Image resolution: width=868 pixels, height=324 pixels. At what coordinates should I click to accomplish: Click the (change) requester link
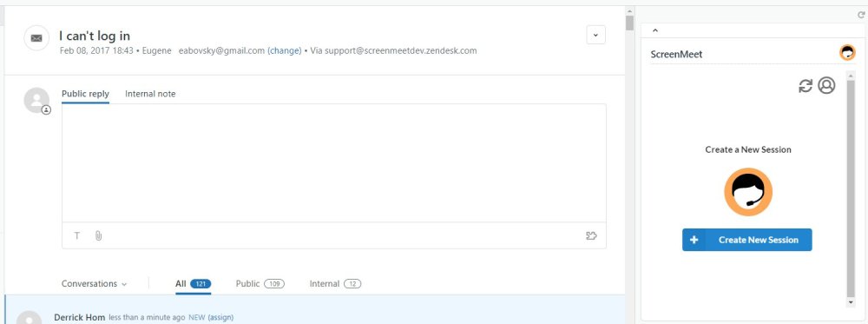(x=285, y=50)
